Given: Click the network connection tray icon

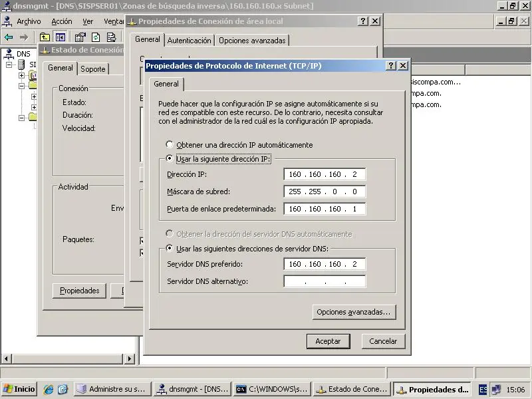Looking at the screenshot, I should pyautogui.click(x=496, y=389).
